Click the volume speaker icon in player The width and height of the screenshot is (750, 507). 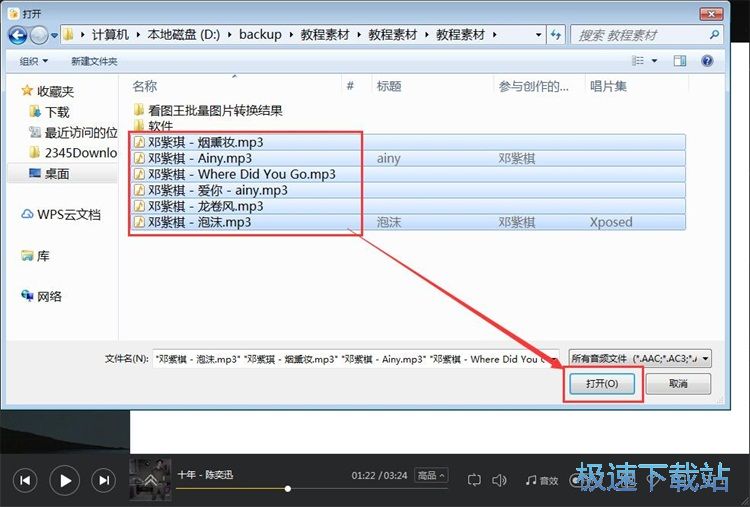[499, 480]
